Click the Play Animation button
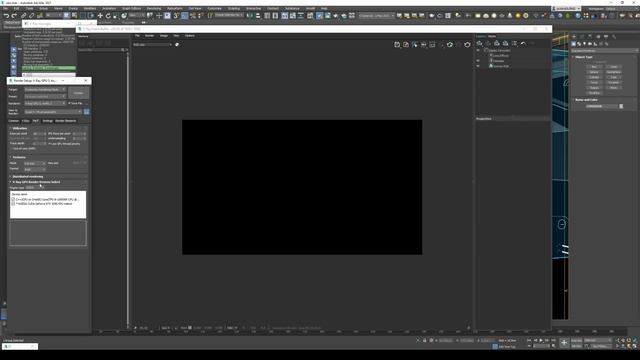 click(x=541, y=340)
